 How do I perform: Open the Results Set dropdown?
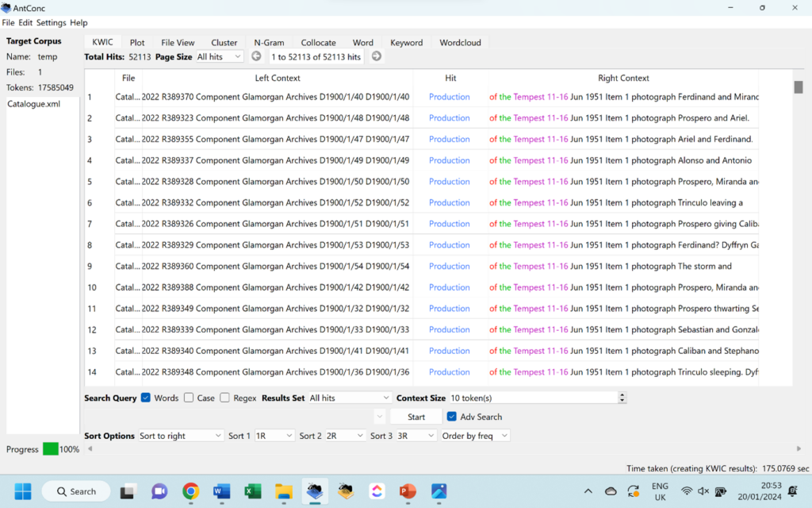point(349,398)
